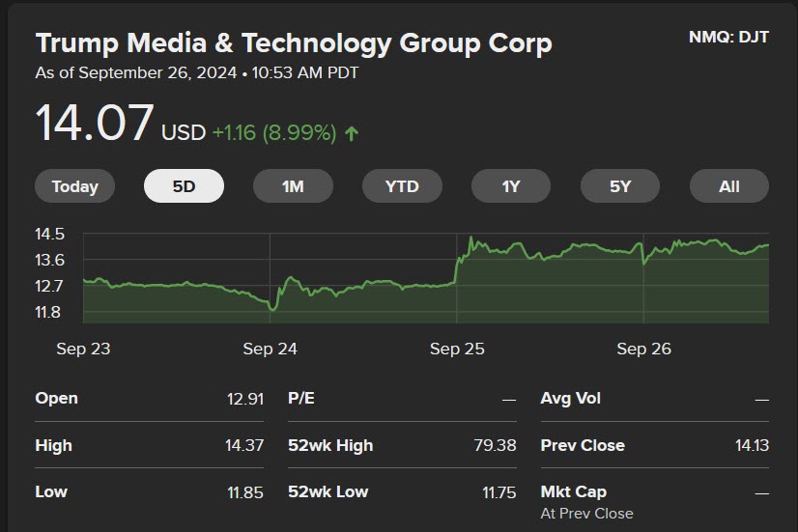798x532 pixels.
Task: Click the NMQ: DJT ticker label
Action: (728, 37)
